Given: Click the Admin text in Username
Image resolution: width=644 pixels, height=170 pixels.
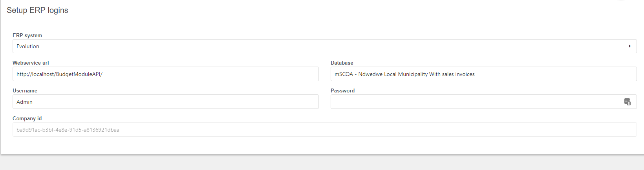Looking at the screenshot, I should coord(24,102).
